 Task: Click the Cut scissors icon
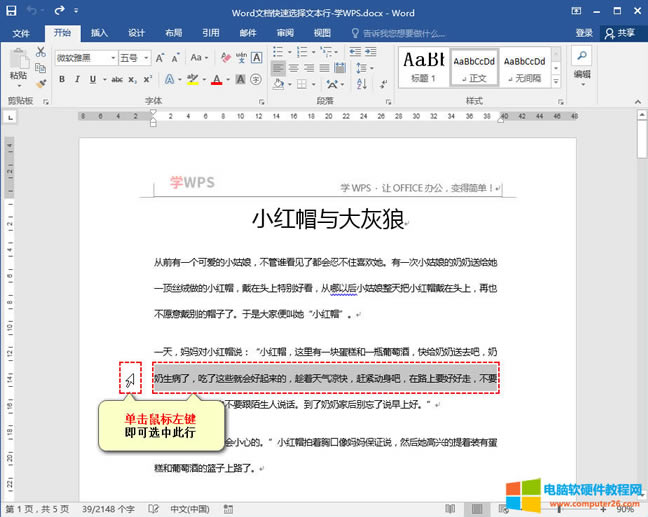tap(41, 51)
